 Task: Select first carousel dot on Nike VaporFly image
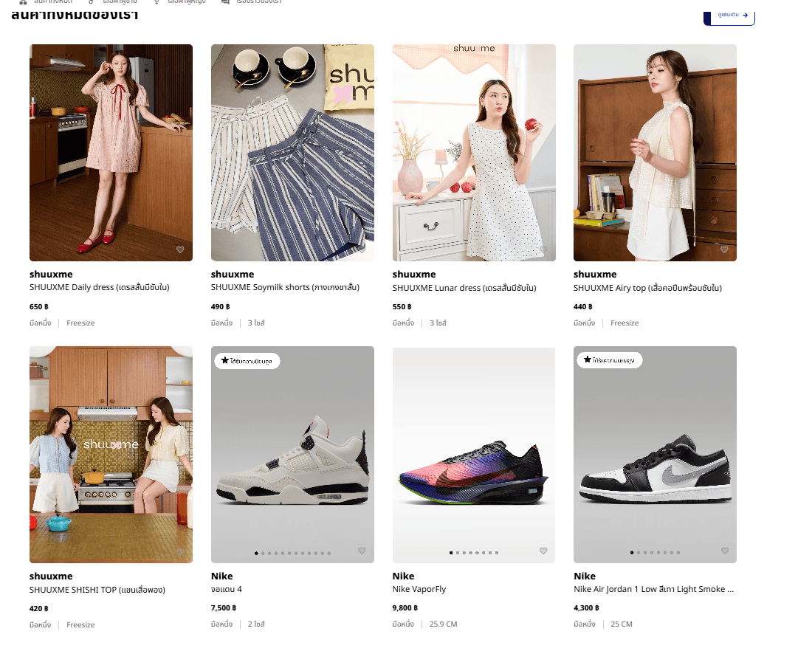[x=451, y=553]
